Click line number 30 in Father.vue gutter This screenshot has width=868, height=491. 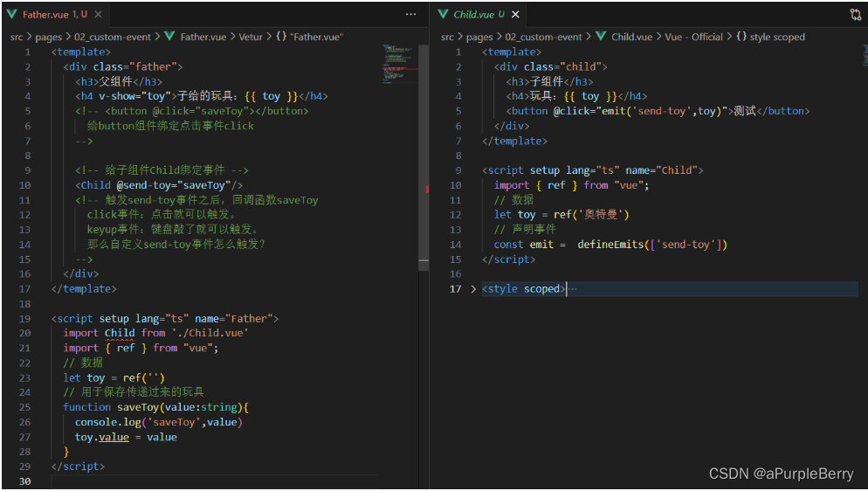click(x=25, y=481)
